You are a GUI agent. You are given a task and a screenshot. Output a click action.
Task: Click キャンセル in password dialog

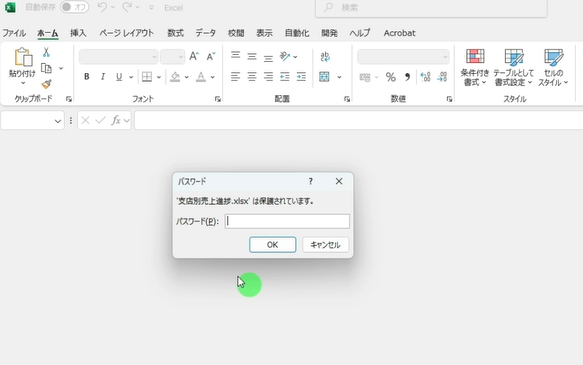325,245
